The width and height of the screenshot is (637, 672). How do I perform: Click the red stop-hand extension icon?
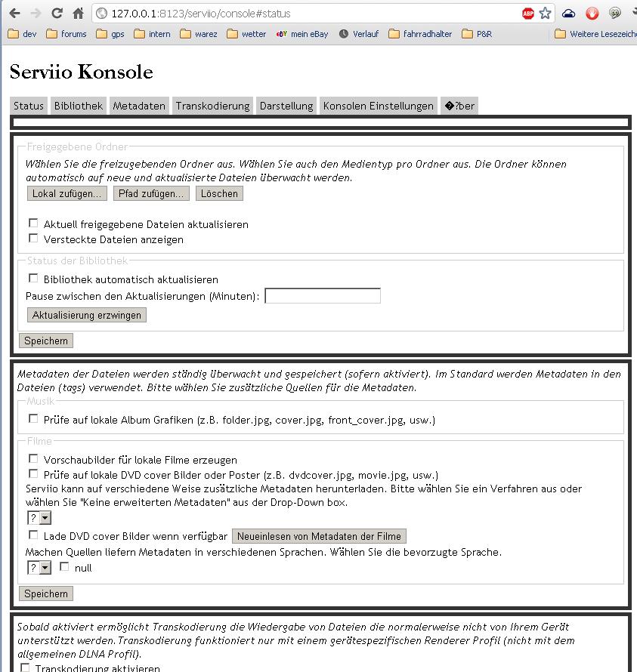point(592,14)
